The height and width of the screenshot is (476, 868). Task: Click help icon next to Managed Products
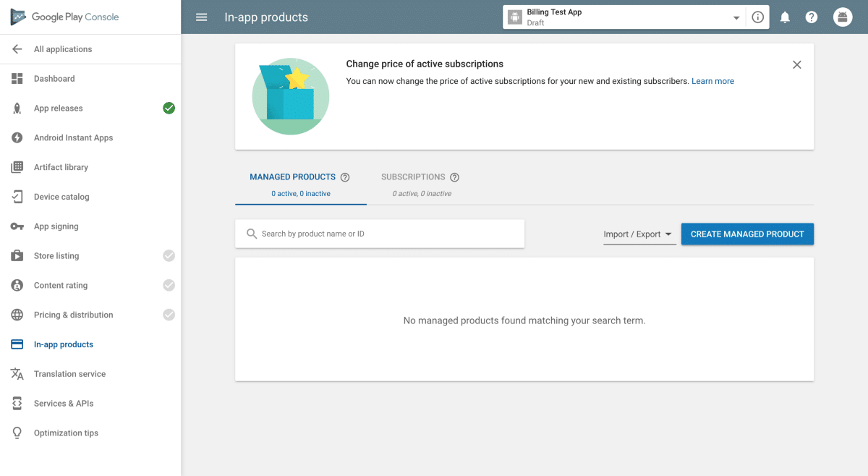coord(345,177)
